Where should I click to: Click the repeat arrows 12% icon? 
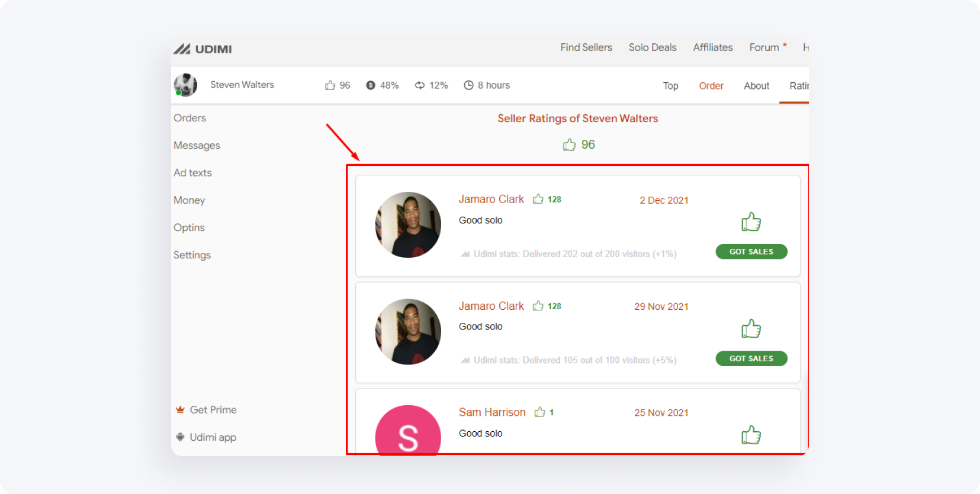coord(420,85)
